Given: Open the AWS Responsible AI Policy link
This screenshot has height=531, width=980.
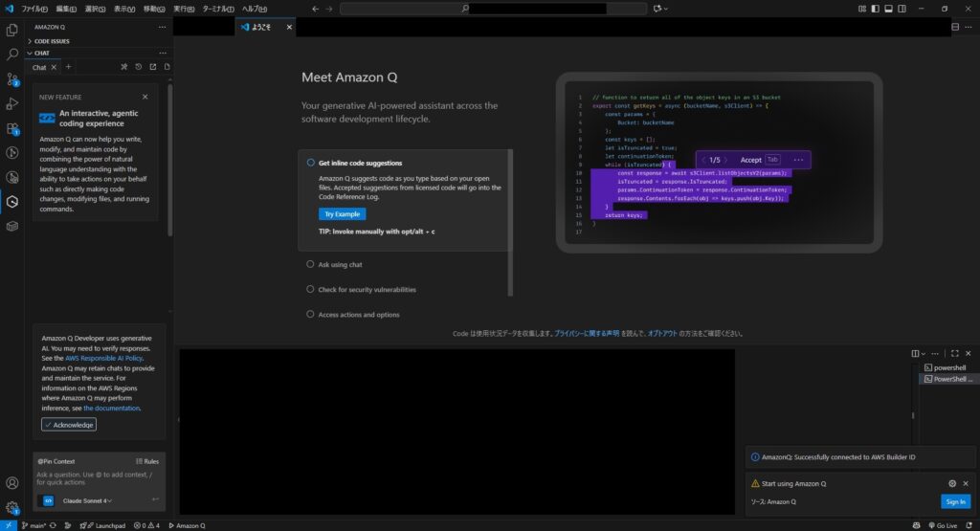Looking at the screenshot, I should coord(103,358).
